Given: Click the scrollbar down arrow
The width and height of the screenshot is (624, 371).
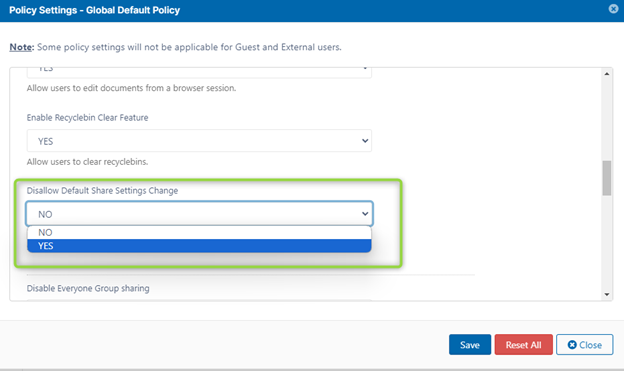Looking at the screenshot, I should [x=606, y=295].
